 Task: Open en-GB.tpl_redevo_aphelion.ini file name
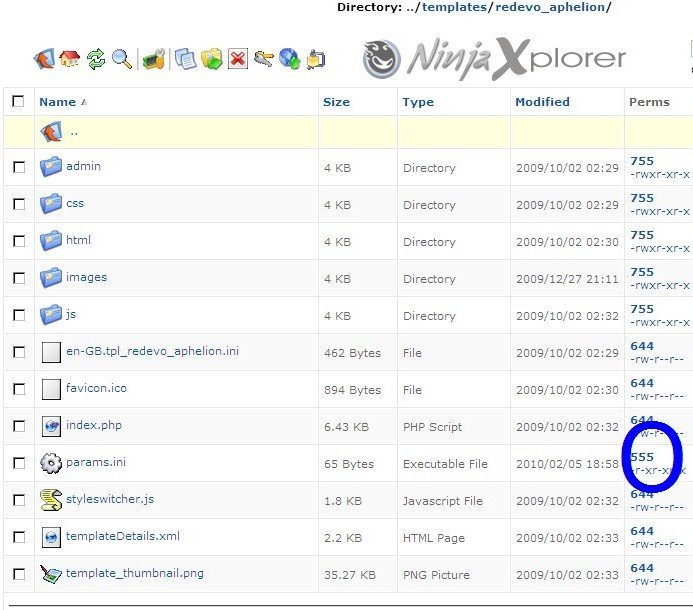point(152,351)
